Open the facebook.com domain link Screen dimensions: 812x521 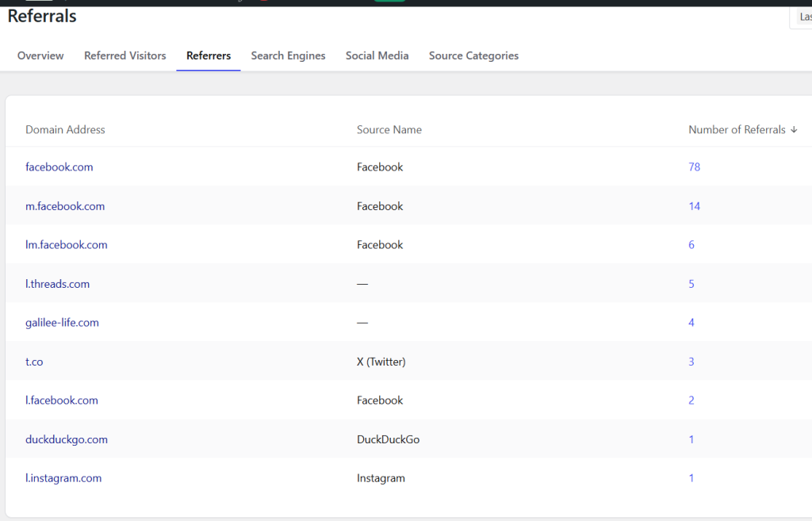coord(59,167)
